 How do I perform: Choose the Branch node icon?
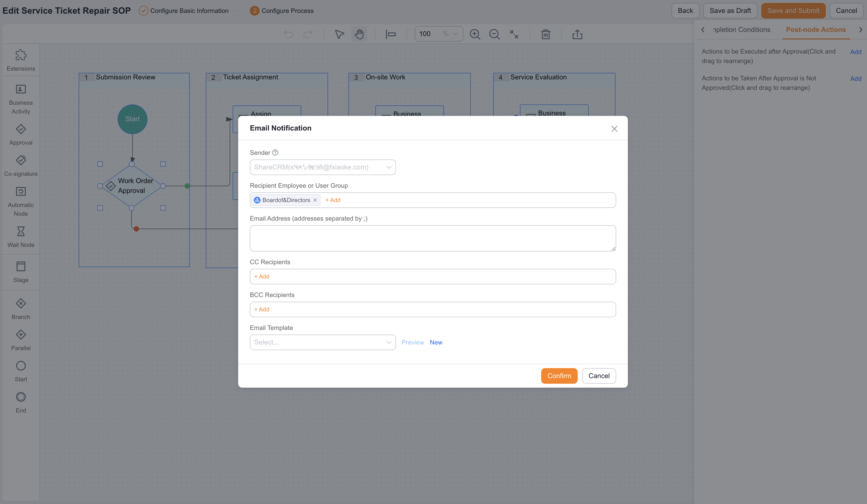(21, 304)
